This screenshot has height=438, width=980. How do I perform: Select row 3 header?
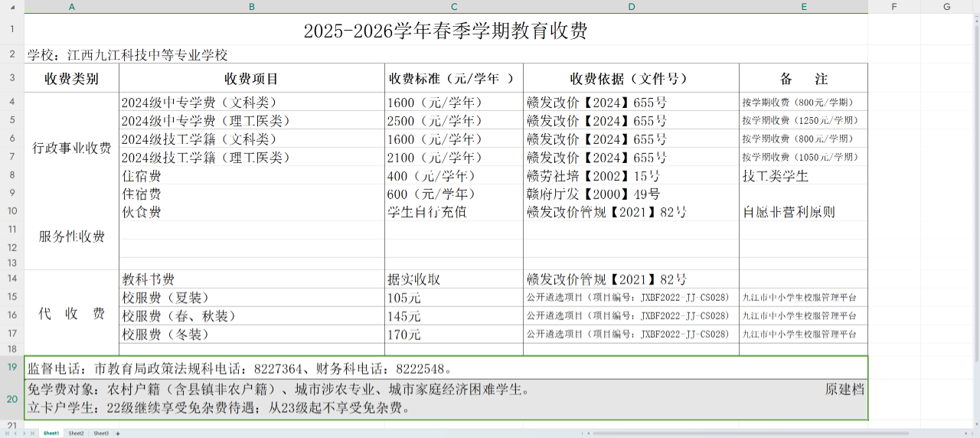point(11,78)
